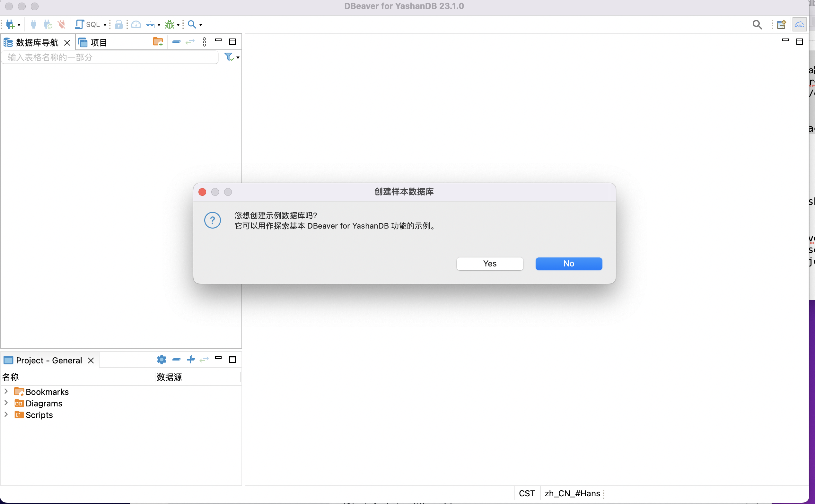Open the New Connection dropdown arrow
Screen dimensions: 815x504
point(19,25)
